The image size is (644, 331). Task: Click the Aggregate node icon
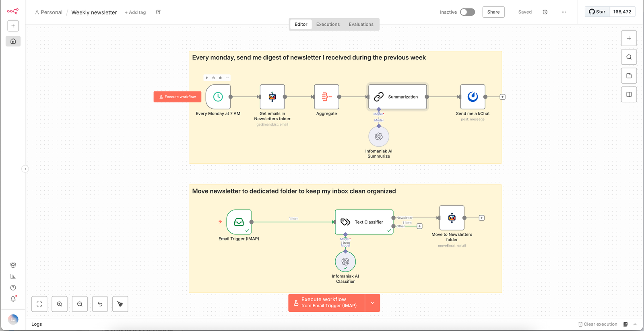click(x=326, y=97)
